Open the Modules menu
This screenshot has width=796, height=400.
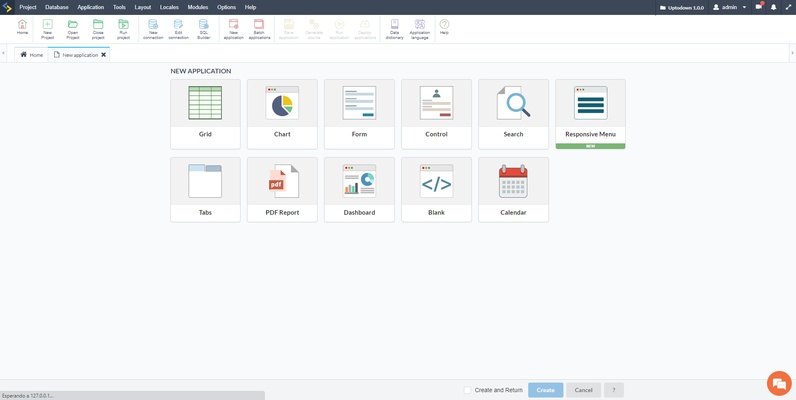pos(198,7)
